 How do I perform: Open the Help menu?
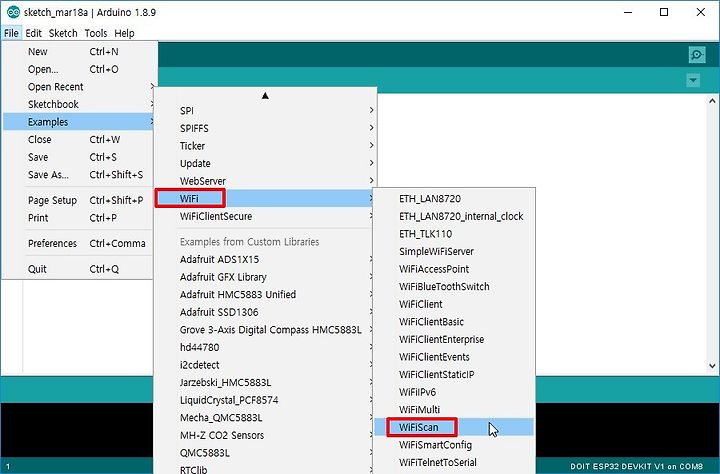[x=124, y=33]
